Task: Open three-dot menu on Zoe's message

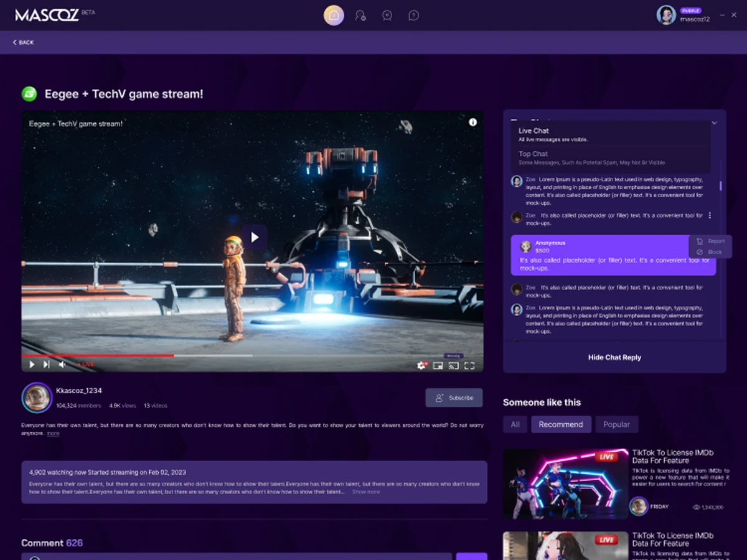Action: pos(710,215)
